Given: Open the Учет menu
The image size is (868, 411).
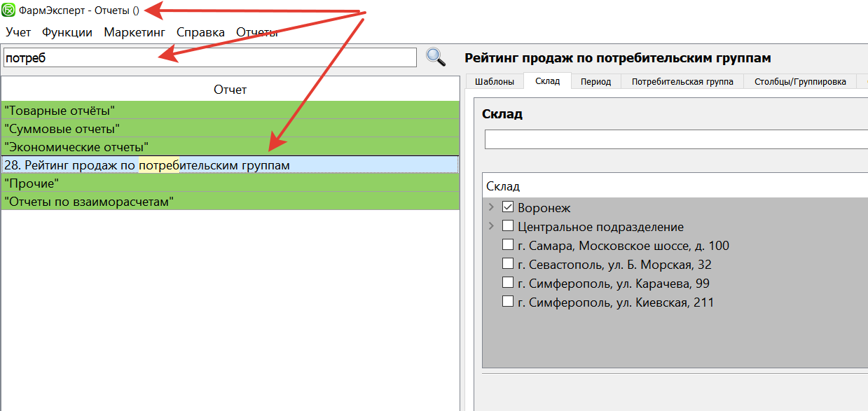Looking at the screenshot, I should (x=18, y=32).
